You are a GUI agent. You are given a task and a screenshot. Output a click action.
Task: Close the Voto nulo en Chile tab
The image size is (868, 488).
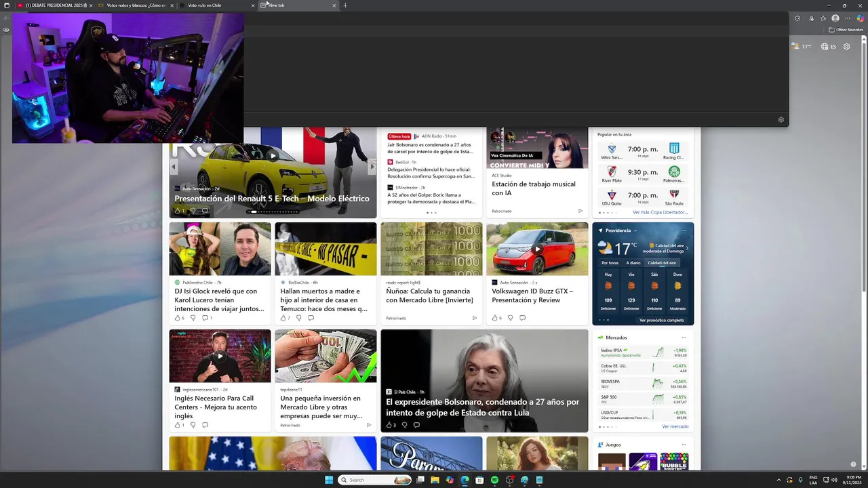point(253,5)
